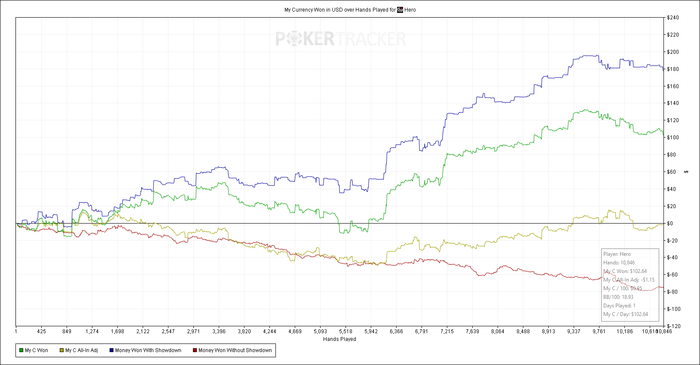Click the 6,366 x-axis tick label
This screenshot has height=365, width=700.
point(396,332)
